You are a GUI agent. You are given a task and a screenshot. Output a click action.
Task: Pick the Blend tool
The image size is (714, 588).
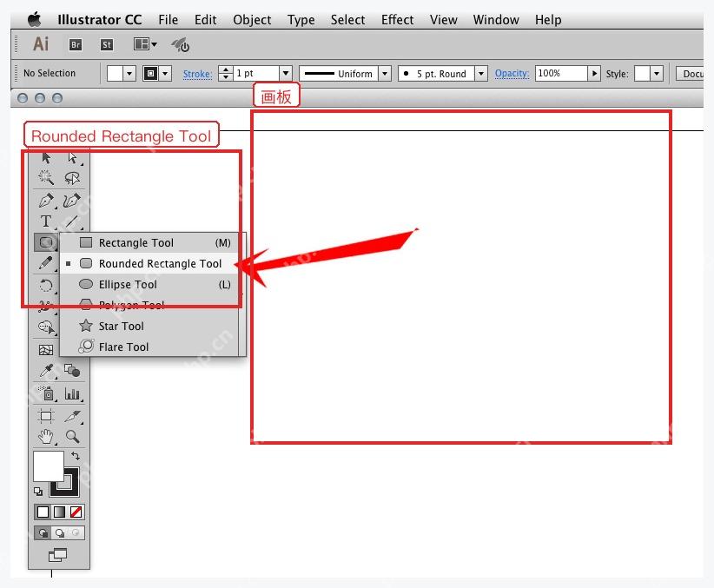(x=72, y=370)
